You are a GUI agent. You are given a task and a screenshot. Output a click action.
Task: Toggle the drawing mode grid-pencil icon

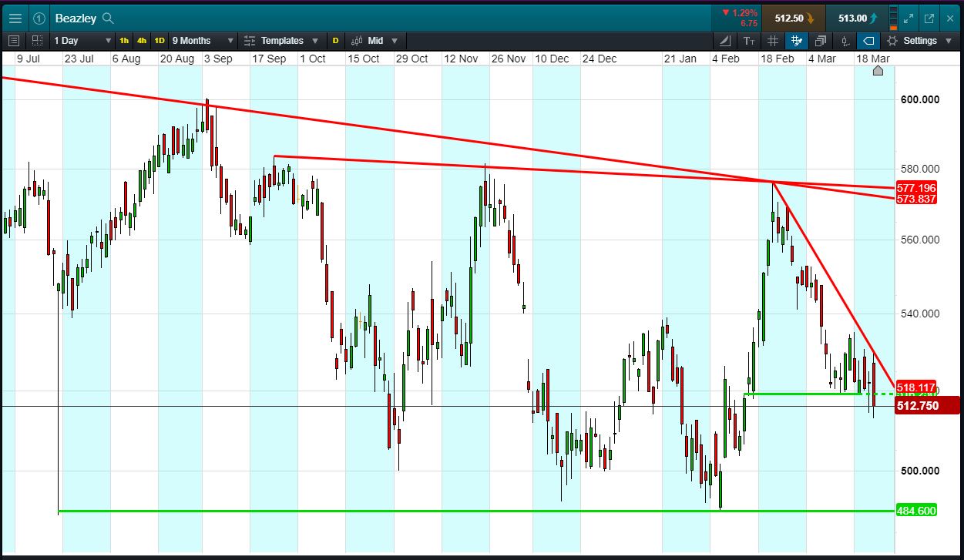[796, 40]
